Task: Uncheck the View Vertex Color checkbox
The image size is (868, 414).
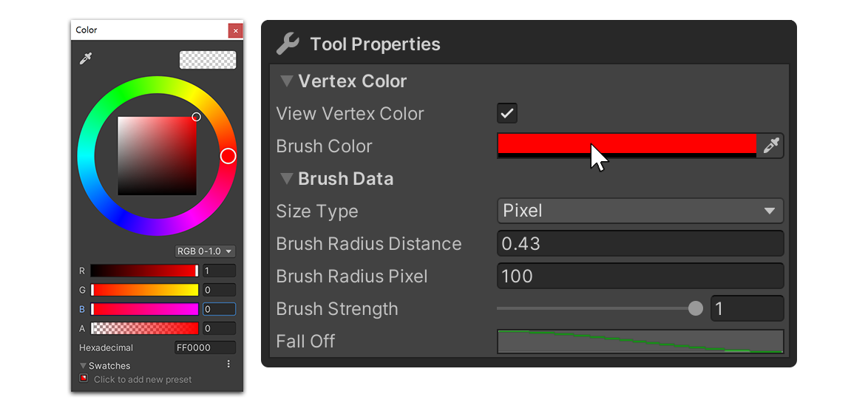Action: coord(507,113)
